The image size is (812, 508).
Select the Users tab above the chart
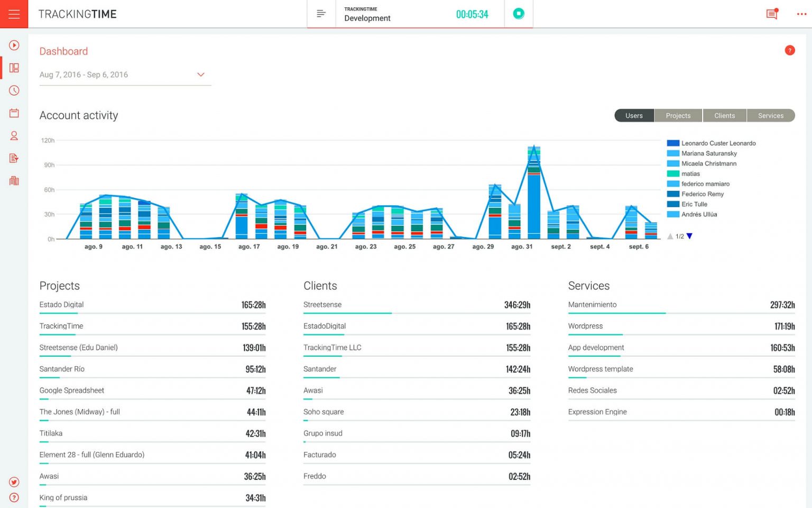634,115
